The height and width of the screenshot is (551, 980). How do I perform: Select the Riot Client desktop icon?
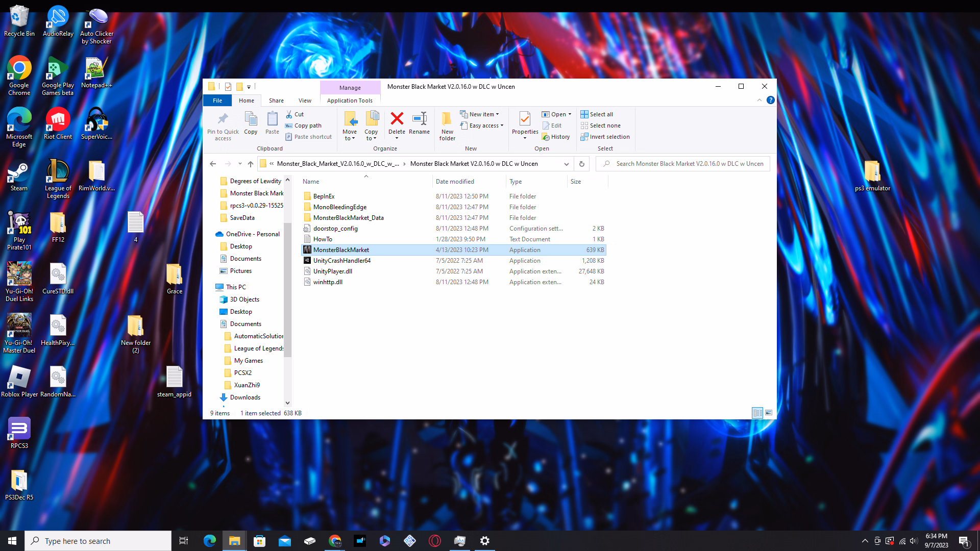pos(58,124)
